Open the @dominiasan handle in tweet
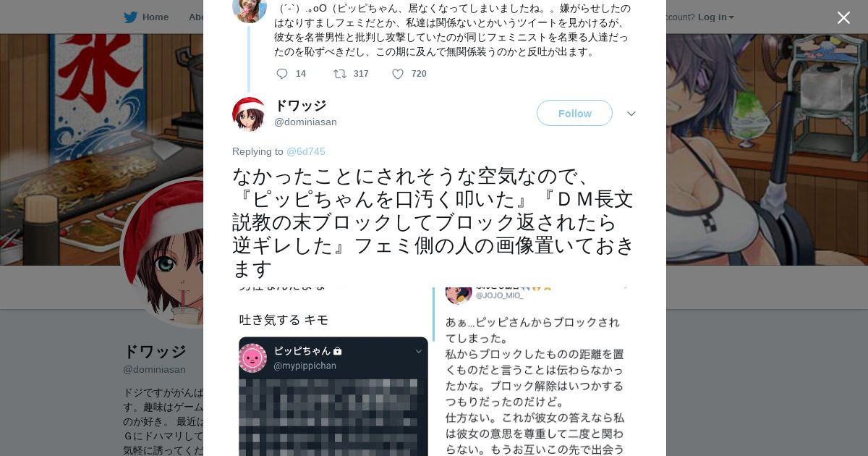The height and width of the screenshot is (456, 868). 305,122
